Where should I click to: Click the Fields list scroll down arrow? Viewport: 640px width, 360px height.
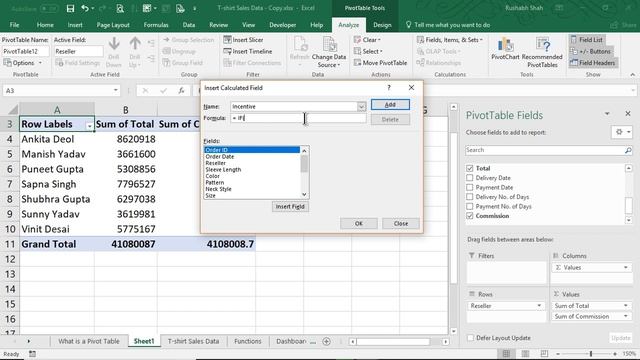point(304,195)
